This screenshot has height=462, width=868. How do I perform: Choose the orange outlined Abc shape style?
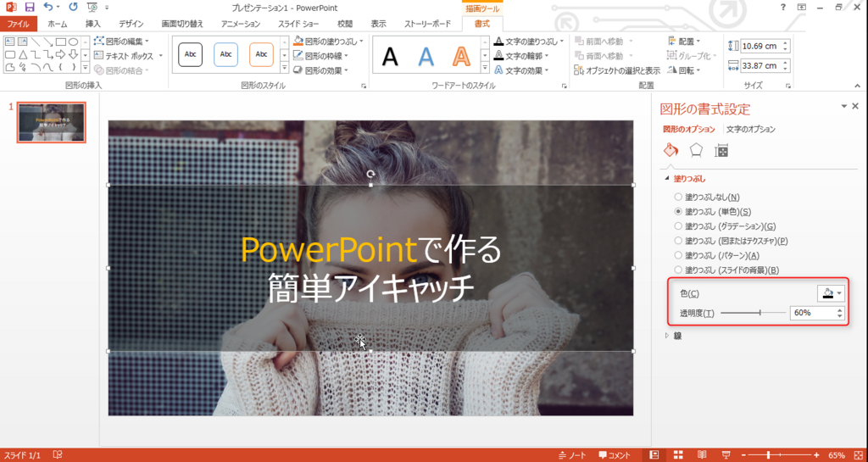[261, 54]
